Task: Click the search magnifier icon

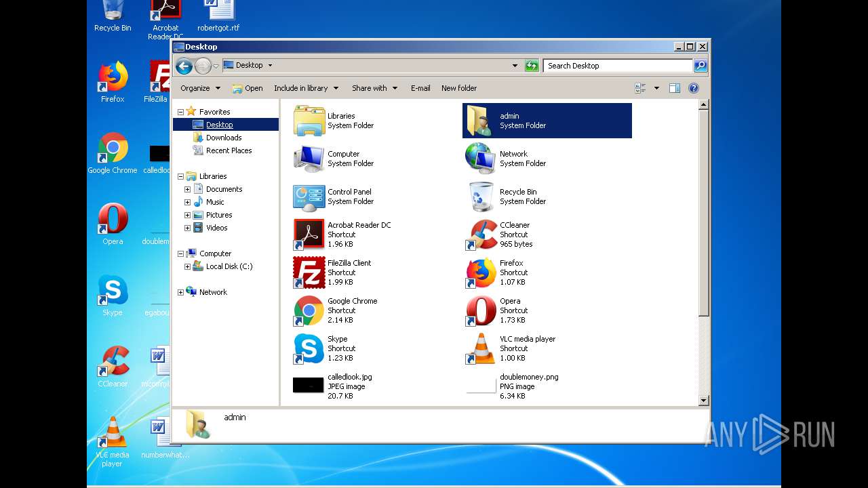Action: 701,66
